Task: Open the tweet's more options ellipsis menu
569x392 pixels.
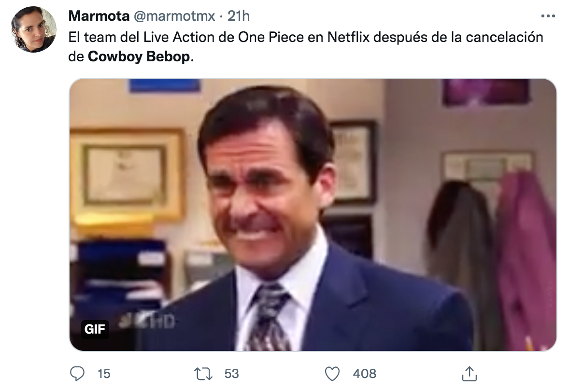Action: click(x=548, y=16)
